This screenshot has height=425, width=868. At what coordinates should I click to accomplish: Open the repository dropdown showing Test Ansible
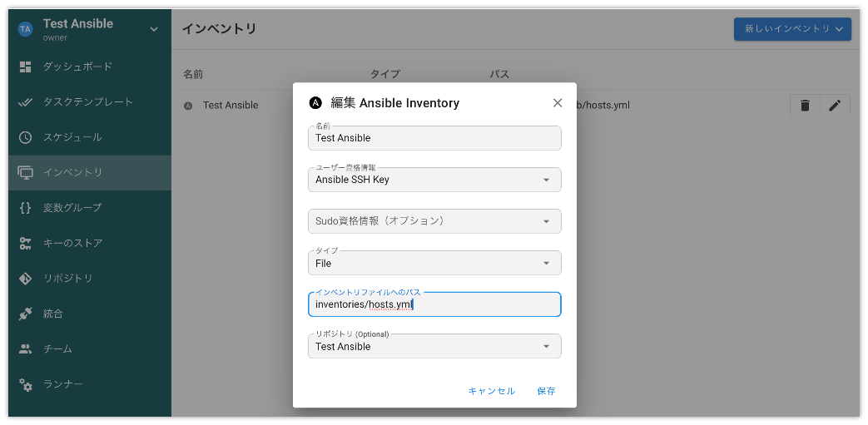coord(434,347)
